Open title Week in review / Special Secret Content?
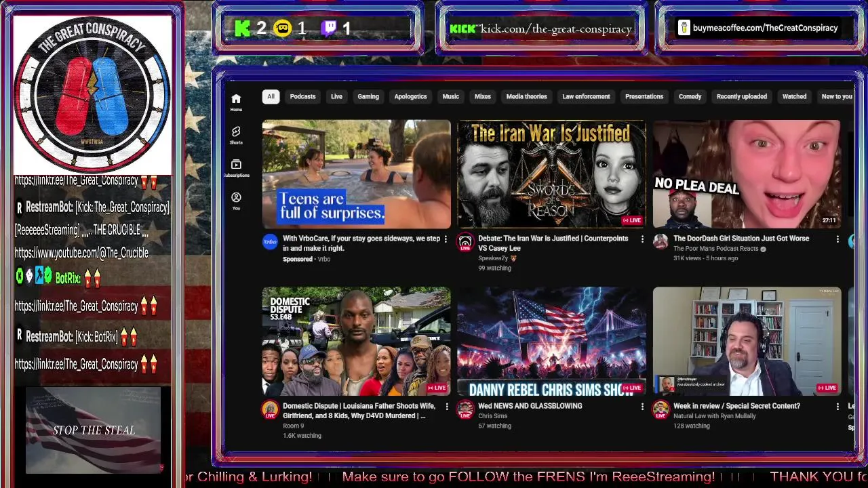Viewport: 868px width, 488px height. [736, 406]
